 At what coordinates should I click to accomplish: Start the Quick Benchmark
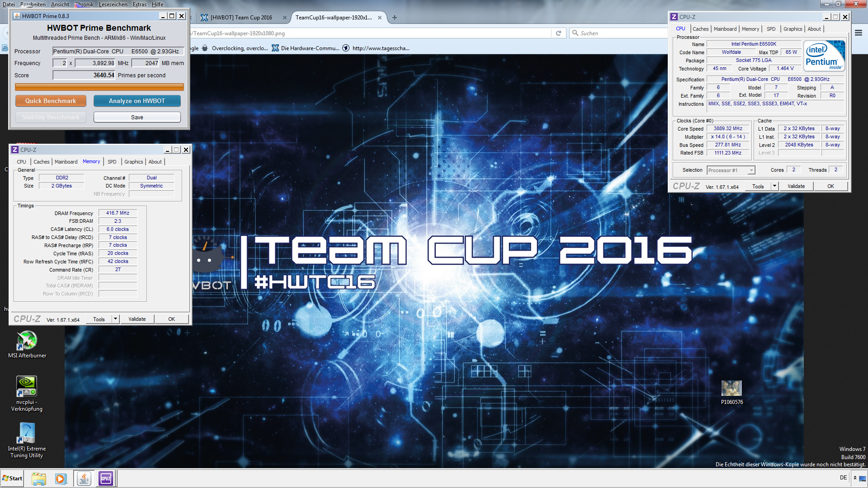(51, 101)
